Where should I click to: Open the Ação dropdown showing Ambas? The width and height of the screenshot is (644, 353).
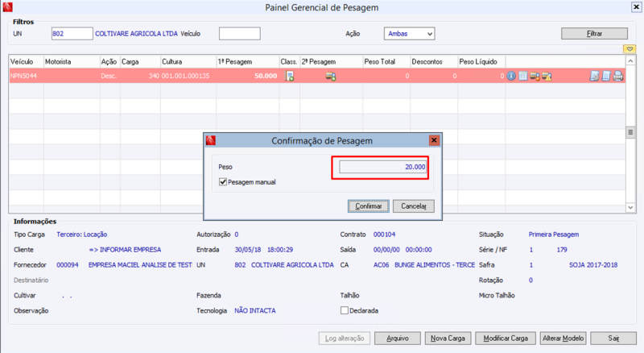(x=409, y=34)
